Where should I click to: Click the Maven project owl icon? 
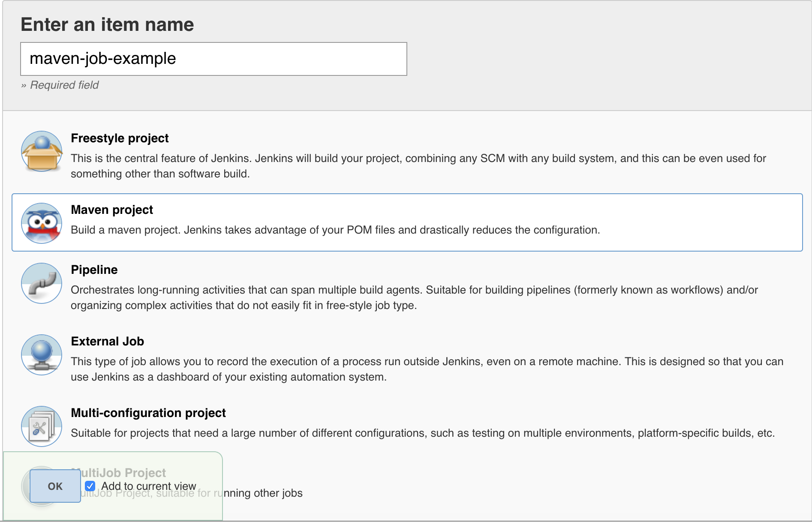point(42,223)
